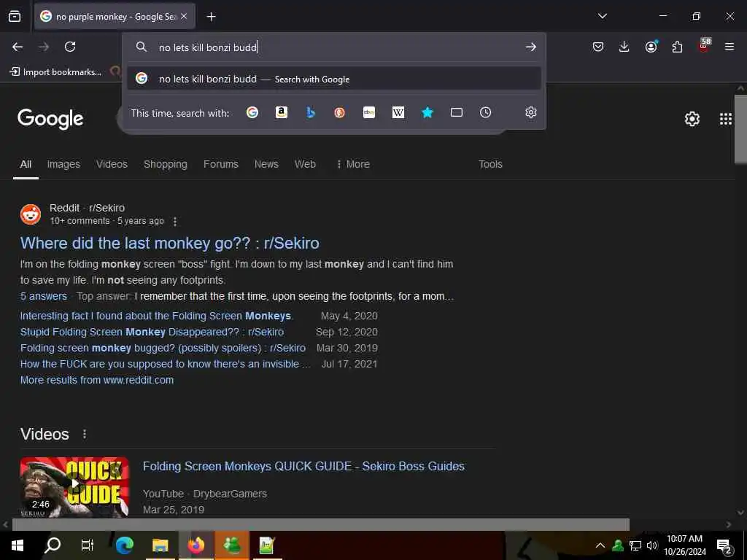Screen dimensions: 747x560
Task: Open the Reddit r/Sekiro source link
Action: coord(88,208)
